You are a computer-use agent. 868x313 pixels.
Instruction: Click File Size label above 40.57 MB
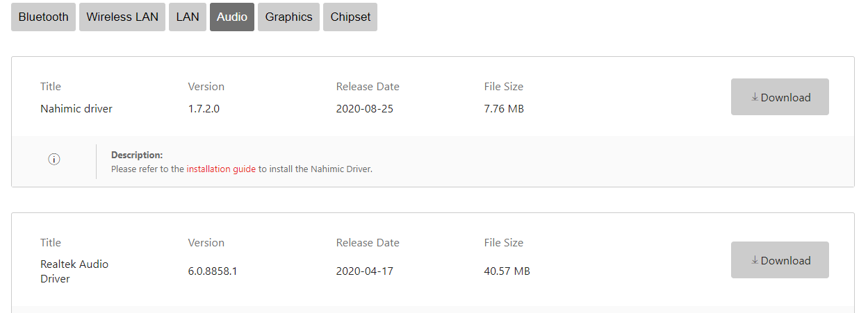pos(504,243)
